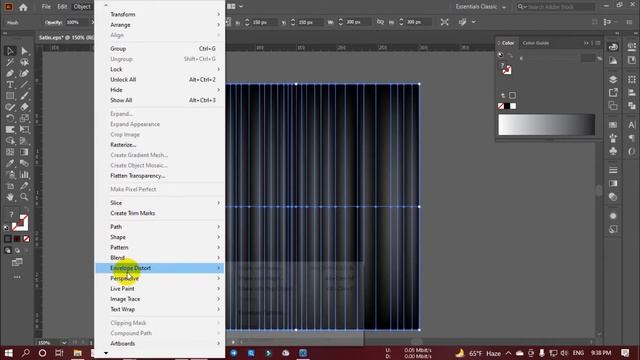This screenshot has width=640, height=360.
Task: Select the Column Graph tool
Action: [24, 175]
